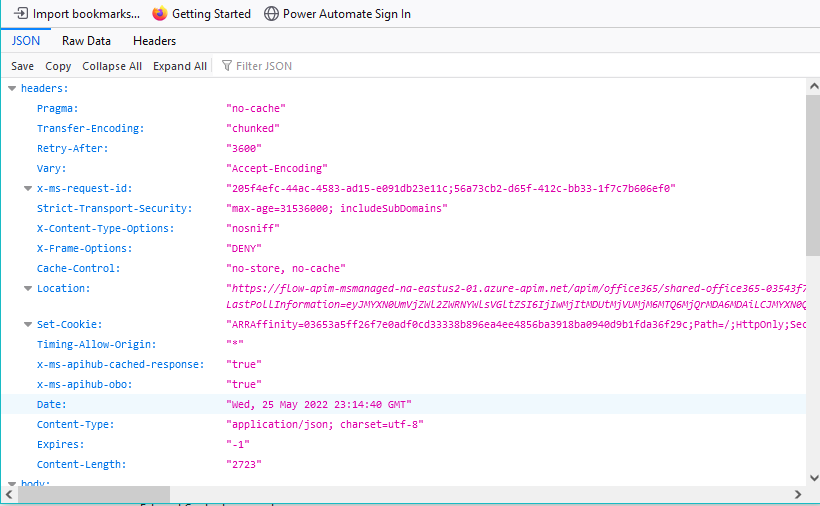Select the "no-store, no-cache" value

coord(286,268)
